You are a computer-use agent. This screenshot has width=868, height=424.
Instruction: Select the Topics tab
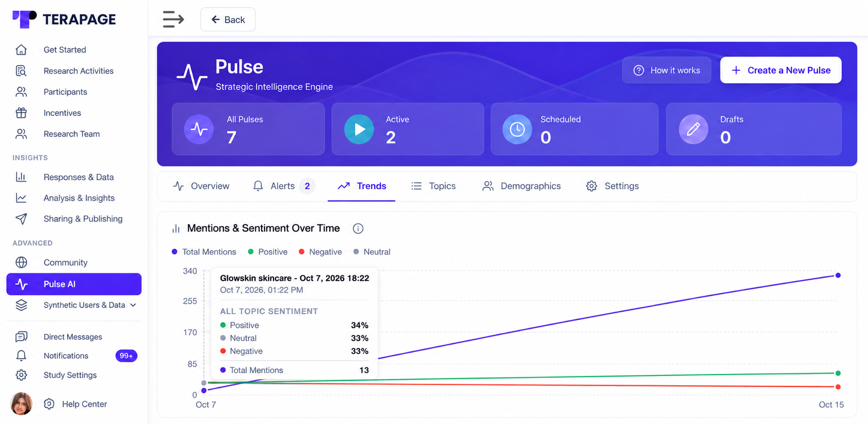(433, 186)
